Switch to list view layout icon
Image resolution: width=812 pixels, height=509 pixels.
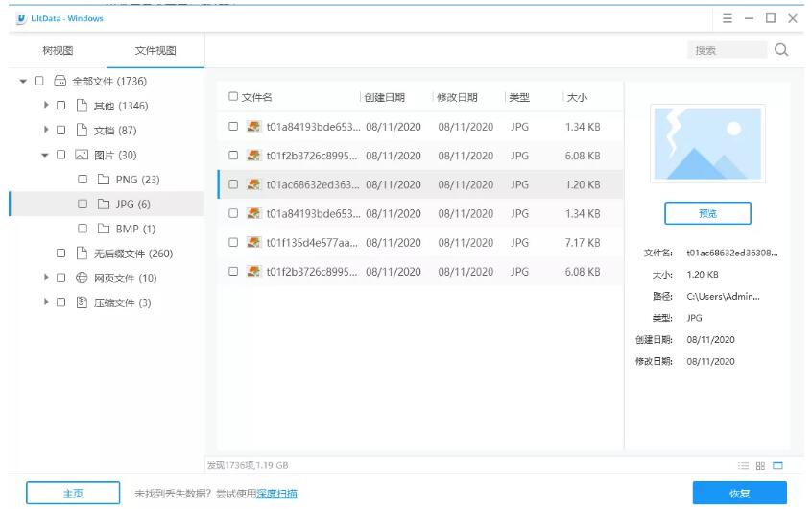[743, 466]
